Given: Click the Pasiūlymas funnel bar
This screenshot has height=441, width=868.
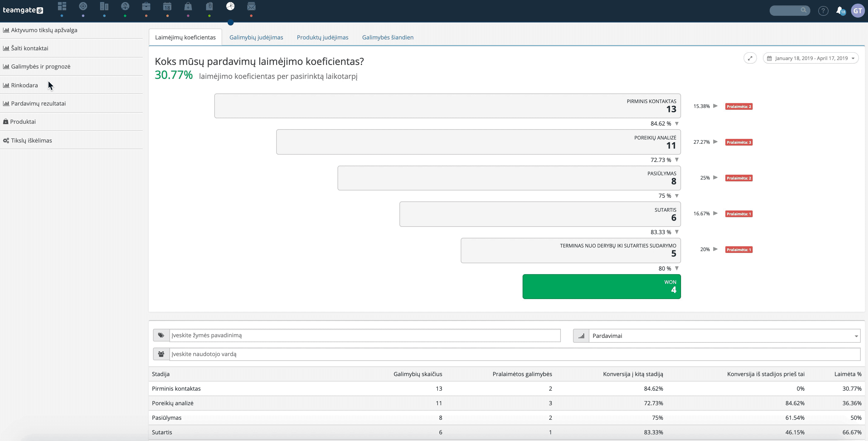Looking at the screenshot, I should coord(509,178).
